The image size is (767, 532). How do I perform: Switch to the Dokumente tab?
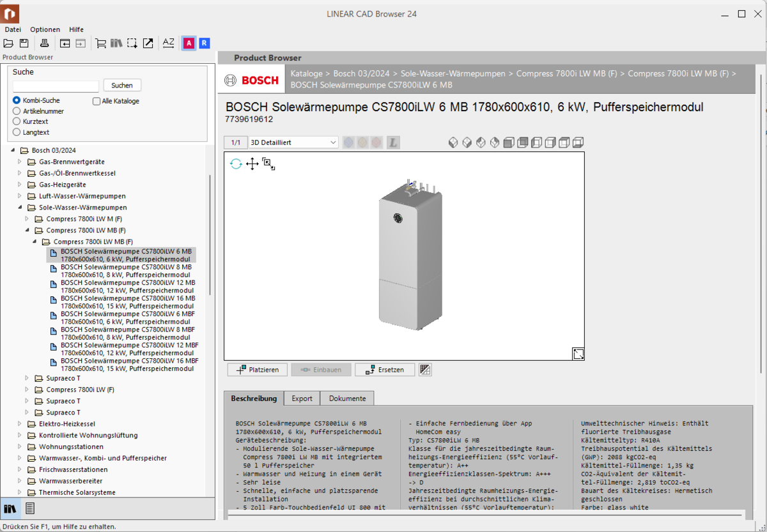click(x=346, y=398)
